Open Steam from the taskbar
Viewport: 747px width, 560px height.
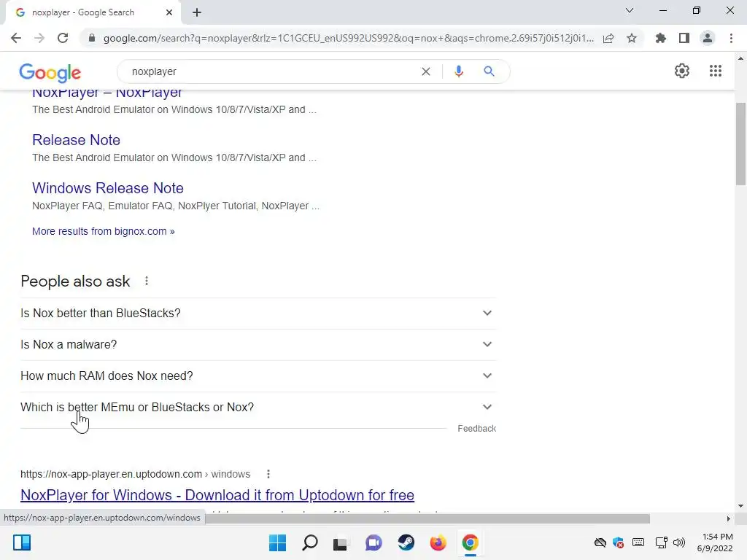click(x=406, y=542)
